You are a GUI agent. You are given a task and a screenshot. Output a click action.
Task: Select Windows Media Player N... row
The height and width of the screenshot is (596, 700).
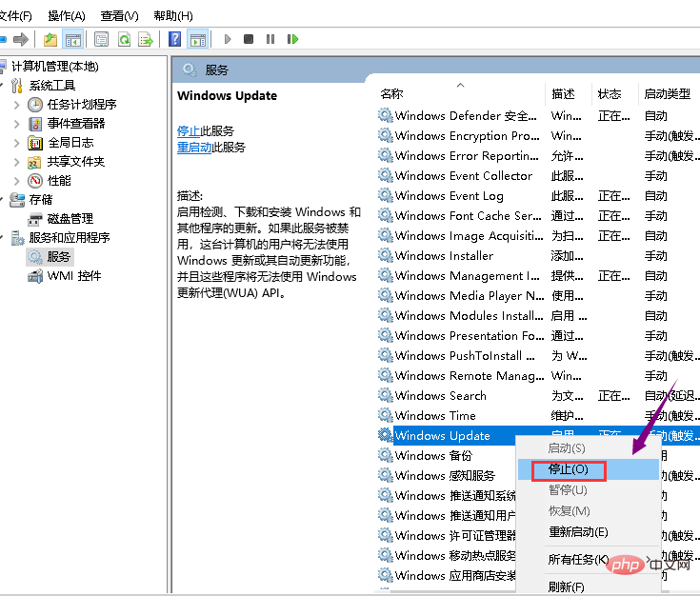tap(538, 295)
